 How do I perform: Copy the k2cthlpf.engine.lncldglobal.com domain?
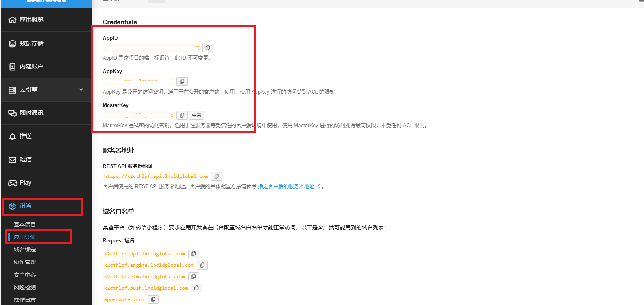[202, 265]
